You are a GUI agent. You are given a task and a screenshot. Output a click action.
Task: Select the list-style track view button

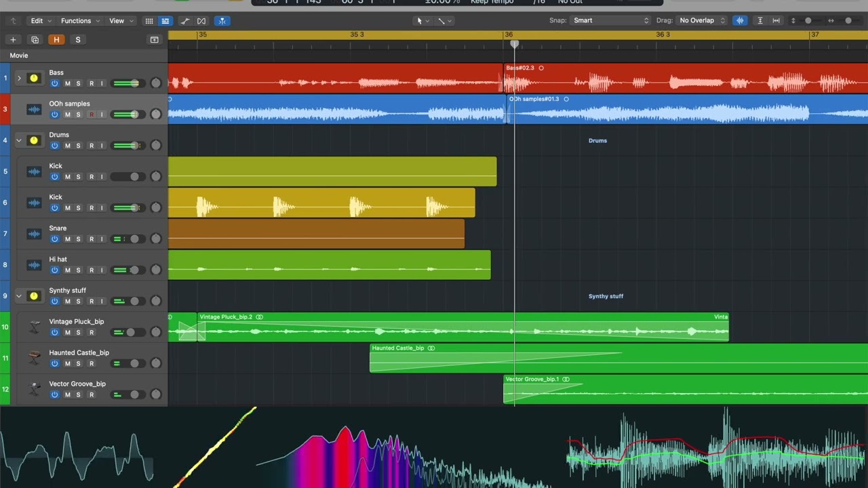[x=165, y=21]
